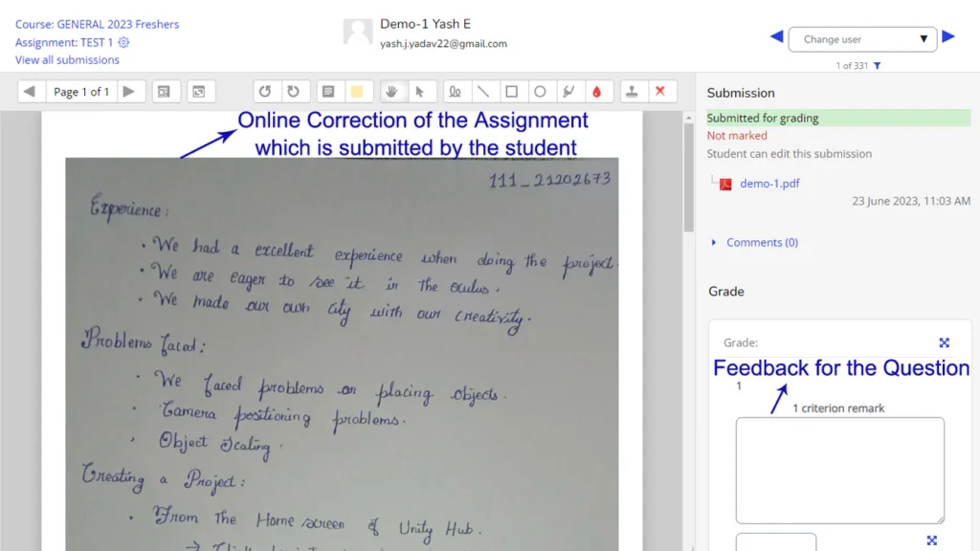Open the Change user dropdown
The height and width of the screenshot is (551, 980).
click(864, 39)
